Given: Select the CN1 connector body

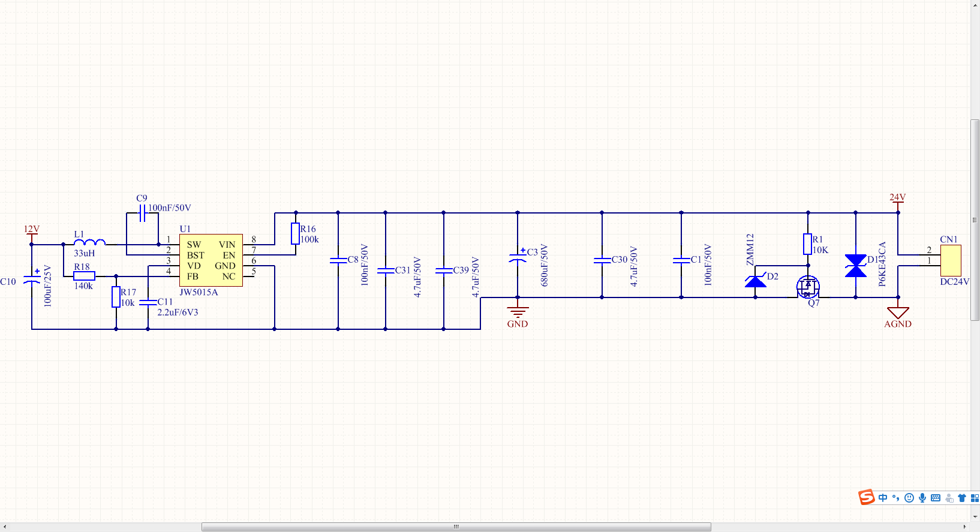Looking at the screenshot, I should pyautogui.click(x=951, y=260).
